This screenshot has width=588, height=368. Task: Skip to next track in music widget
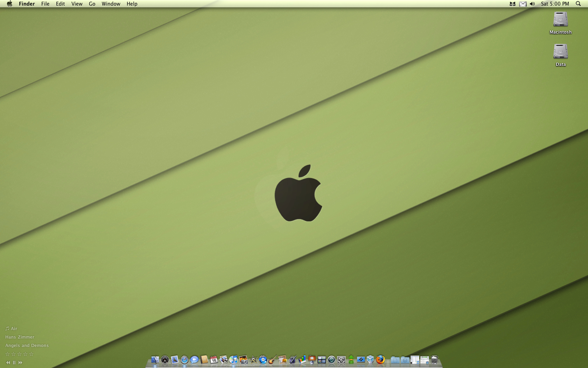20,362
